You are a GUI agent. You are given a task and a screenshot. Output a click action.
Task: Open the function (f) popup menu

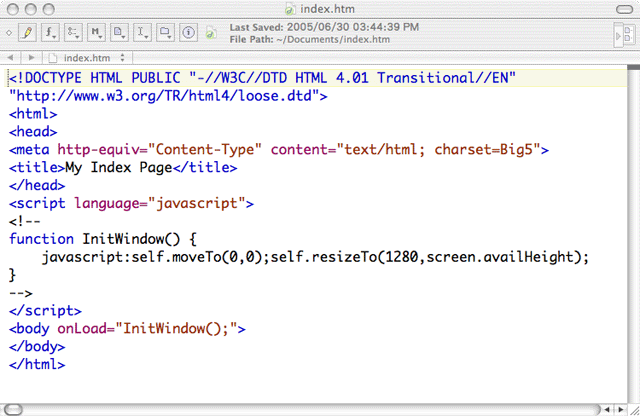point(50,32)
